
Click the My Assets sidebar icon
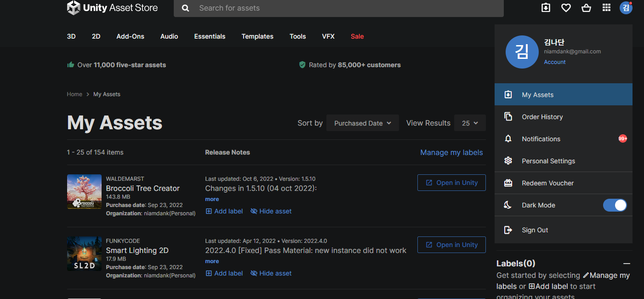coord(508,94)
